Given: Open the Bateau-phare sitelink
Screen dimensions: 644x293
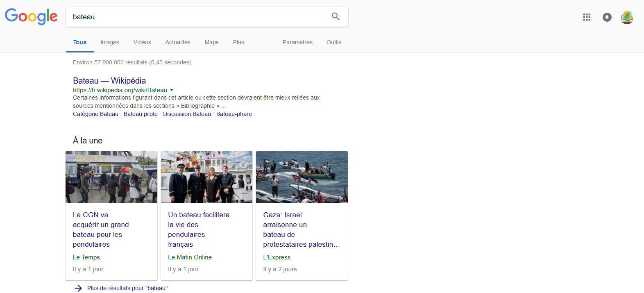Looking at the screenshot, I should [x=234, y=114].
